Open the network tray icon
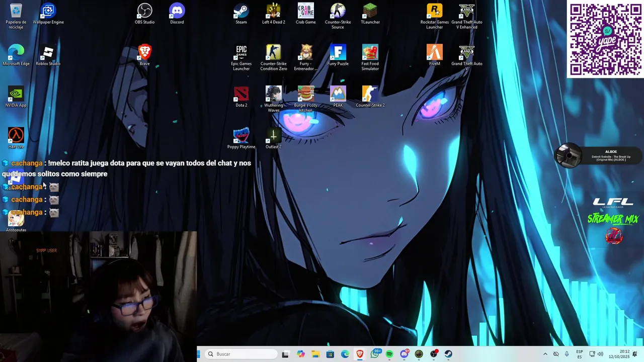This screenshot has height=362, width=644. pyautogui.click(x=592, y=354)
